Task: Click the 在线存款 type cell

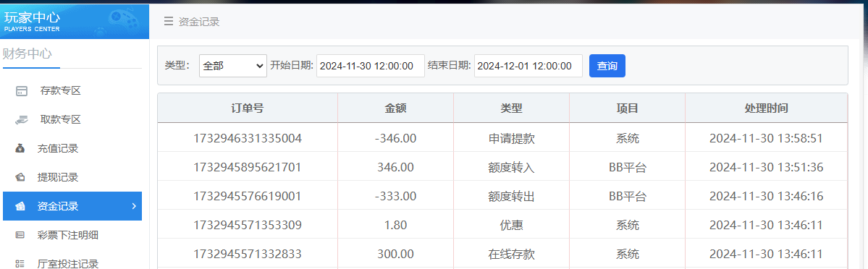Action: (511, 254)
